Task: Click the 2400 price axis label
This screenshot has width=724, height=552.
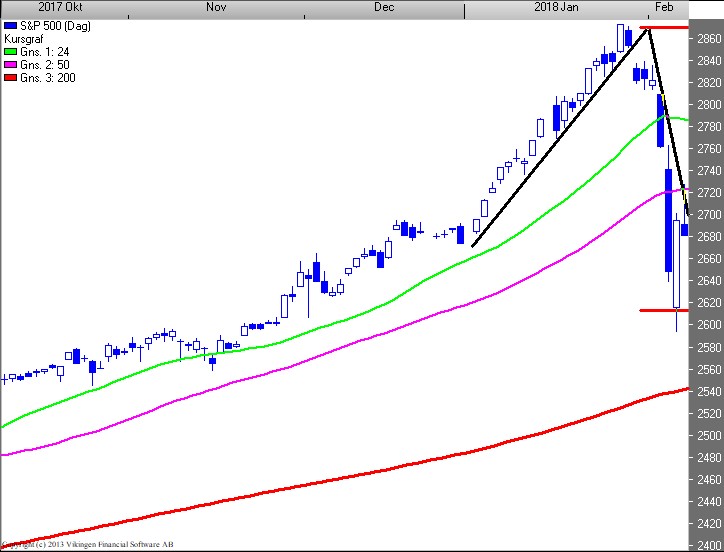Action: [x=708, y=545]
